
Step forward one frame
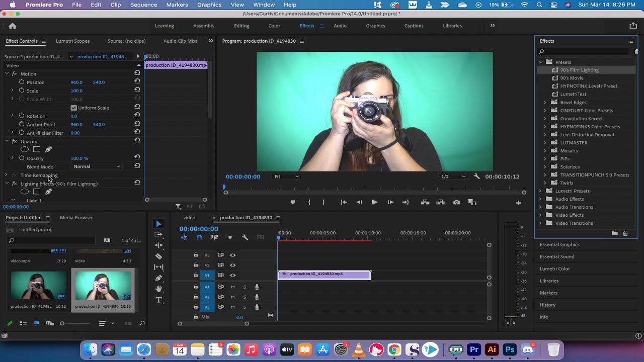[390, 202]
